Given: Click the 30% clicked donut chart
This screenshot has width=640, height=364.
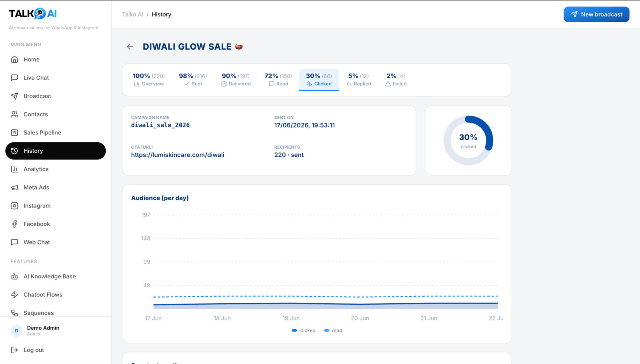Looking at the screenshot, I should (x=468, y=140).
